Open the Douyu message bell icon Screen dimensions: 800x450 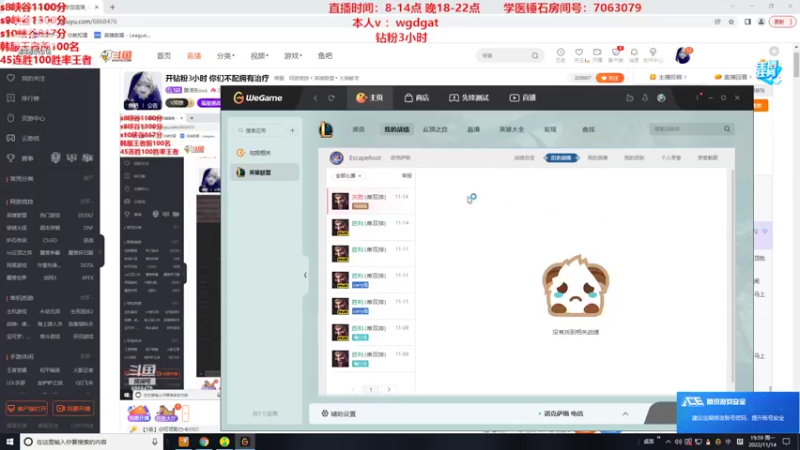[634, 55]
